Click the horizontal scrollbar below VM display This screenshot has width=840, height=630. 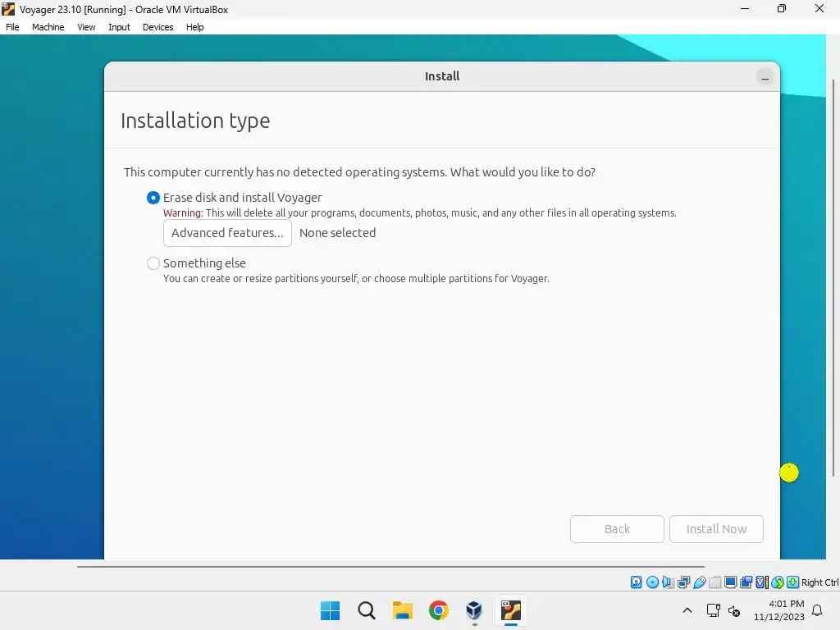(x=390, y=566)
